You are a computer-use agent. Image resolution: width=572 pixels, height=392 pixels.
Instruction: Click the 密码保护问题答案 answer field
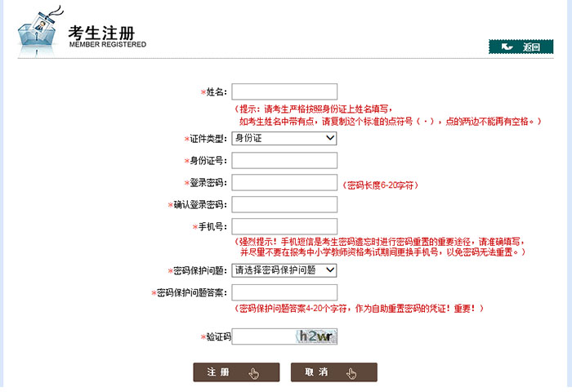click(284, 292)
